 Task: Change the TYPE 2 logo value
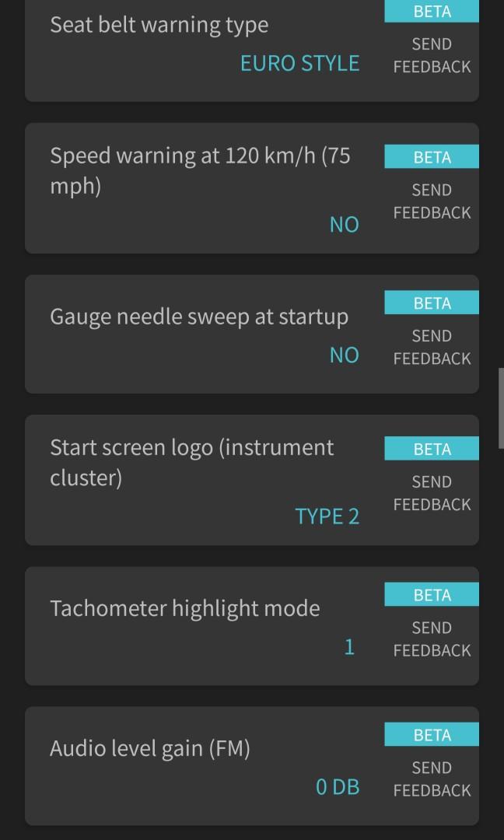(x=327, y=516)
